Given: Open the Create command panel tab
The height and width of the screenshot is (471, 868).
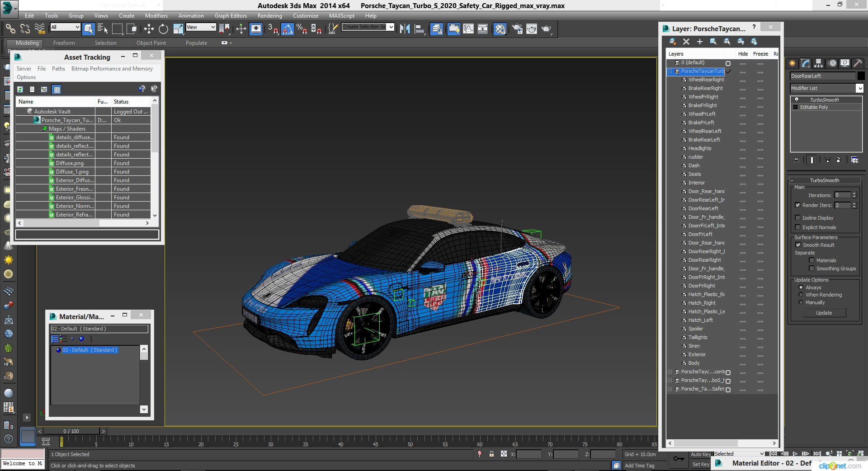Looking at the screenshot, I should pyautogui.click(x=792, y=63).
